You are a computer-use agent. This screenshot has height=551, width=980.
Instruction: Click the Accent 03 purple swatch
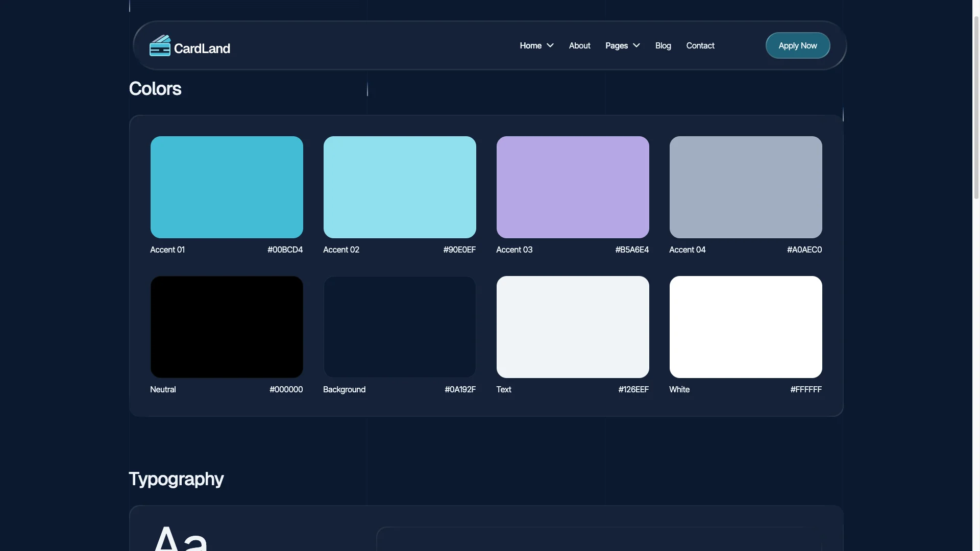(572, 187)
